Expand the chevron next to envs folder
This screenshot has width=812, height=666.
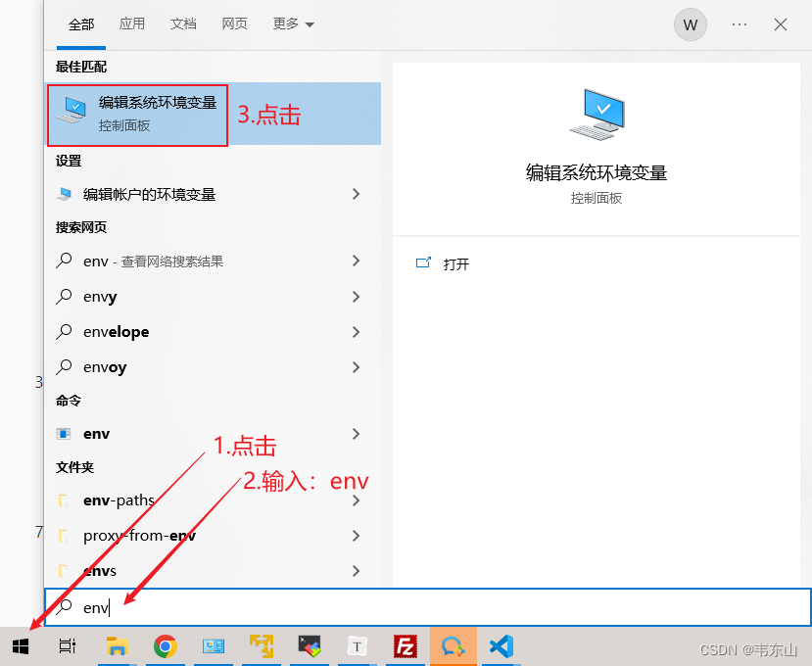click(x=356, y=570)
